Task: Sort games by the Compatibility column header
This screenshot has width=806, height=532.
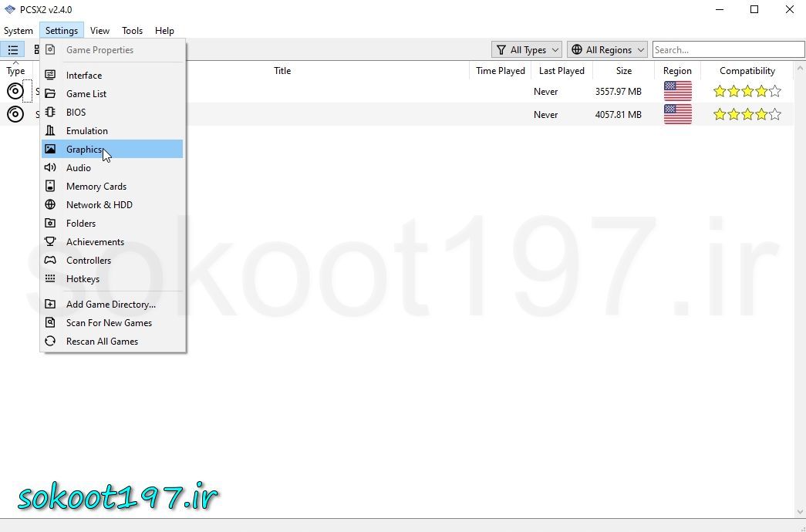Action: tap(747, 71)
